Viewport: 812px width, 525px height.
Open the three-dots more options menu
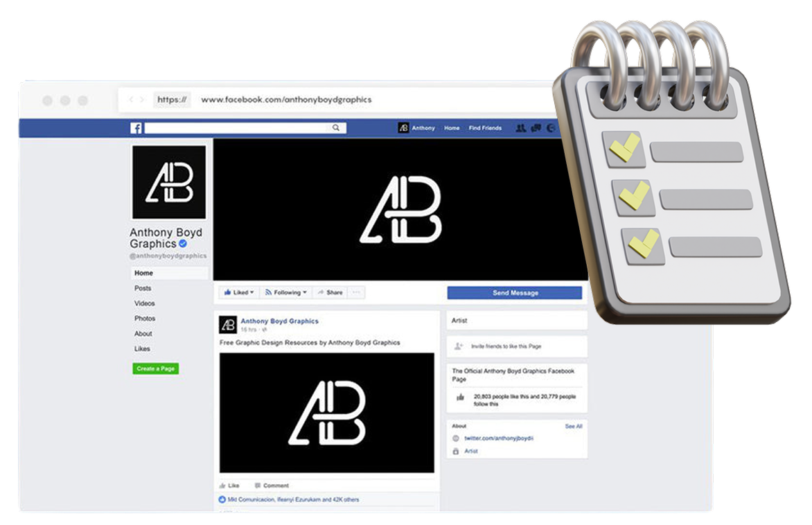point(356,293)
